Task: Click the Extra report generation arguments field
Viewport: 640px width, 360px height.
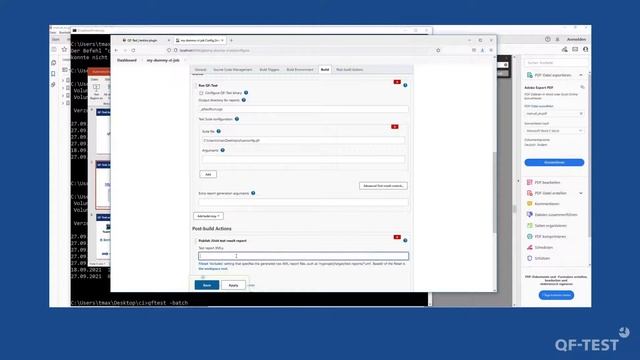Action: tap(303, 202)
